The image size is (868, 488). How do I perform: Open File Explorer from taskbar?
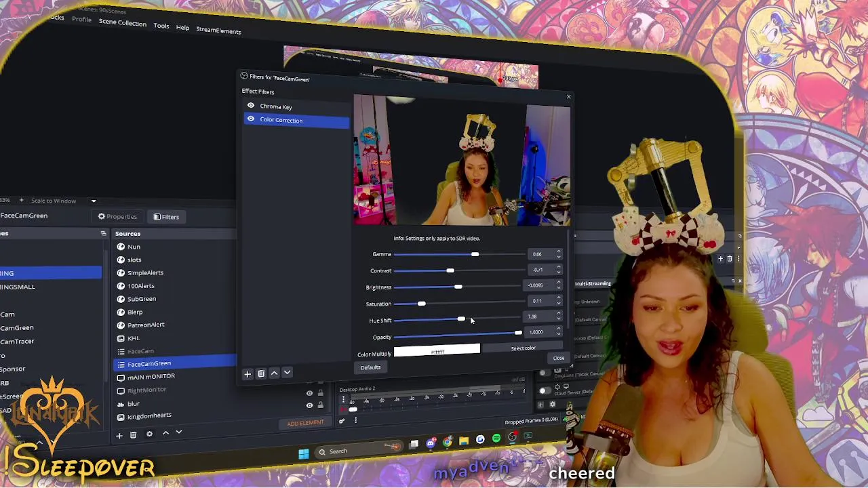(x=464, y=441)
